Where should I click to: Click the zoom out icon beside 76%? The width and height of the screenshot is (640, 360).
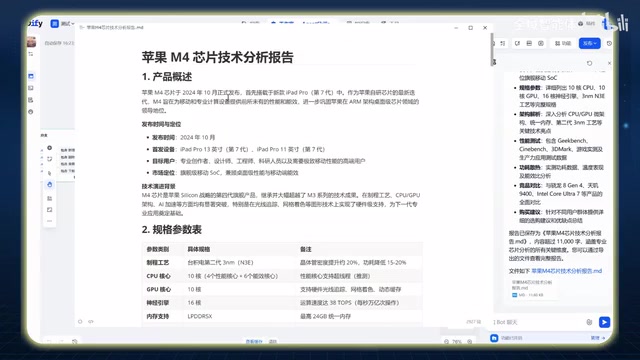(x=446, y=342)
